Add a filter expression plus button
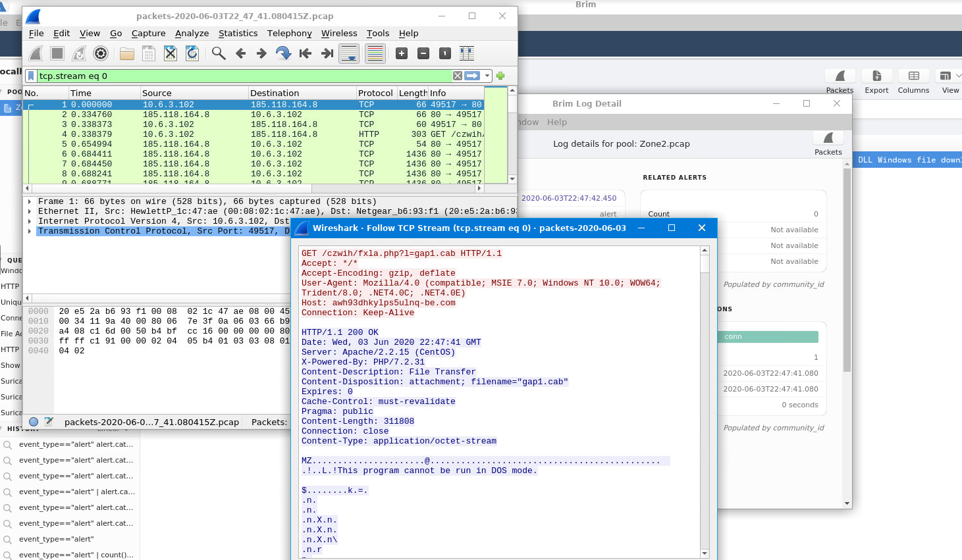 [x=500, y=76]
